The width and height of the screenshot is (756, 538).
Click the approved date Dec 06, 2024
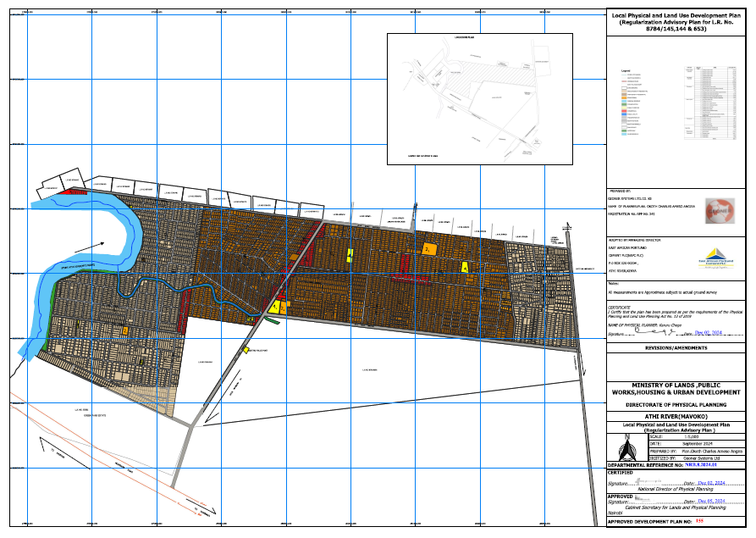711,502
